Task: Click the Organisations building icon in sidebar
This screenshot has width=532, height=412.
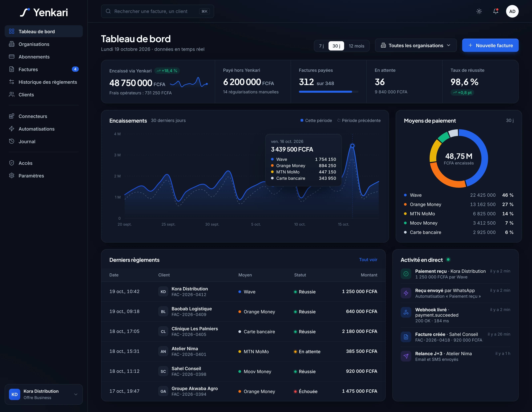Action: (11, 44)
